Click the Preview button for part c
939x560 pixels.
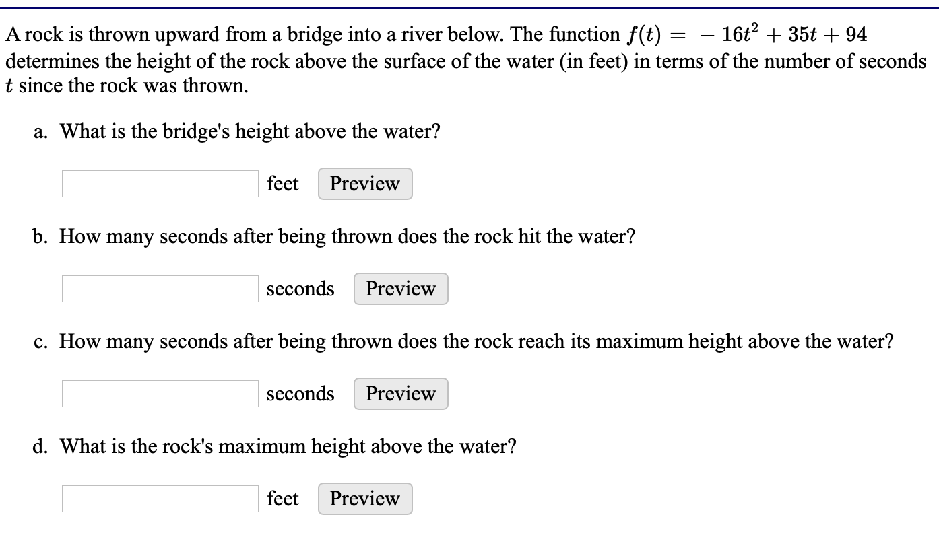point(400,393)
